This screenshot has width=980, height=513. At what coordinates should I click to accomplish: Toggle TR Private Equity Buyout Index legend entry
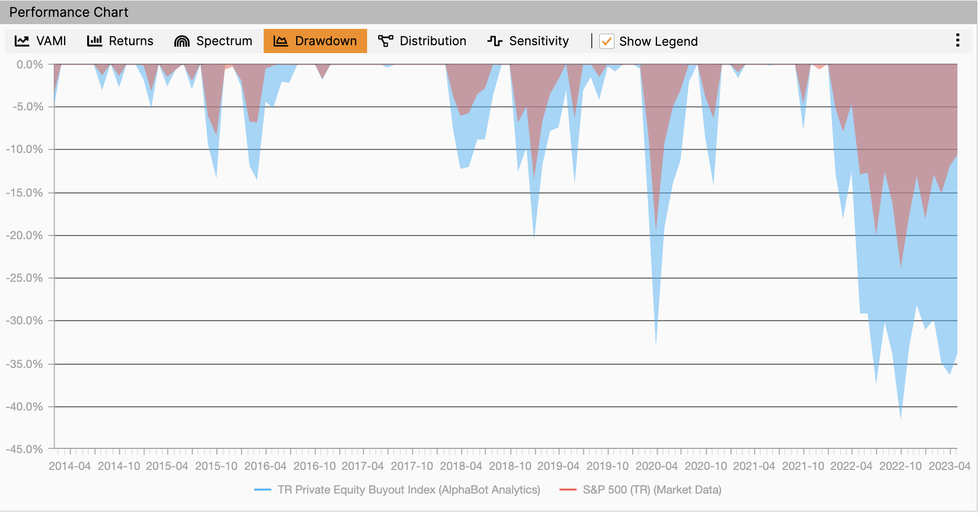click(409, 490)
